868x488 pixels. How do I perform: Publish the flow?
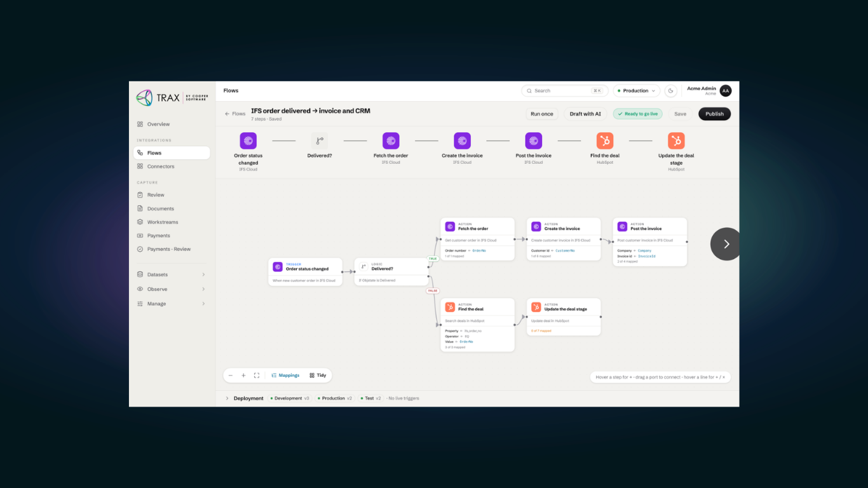[714, 114]
